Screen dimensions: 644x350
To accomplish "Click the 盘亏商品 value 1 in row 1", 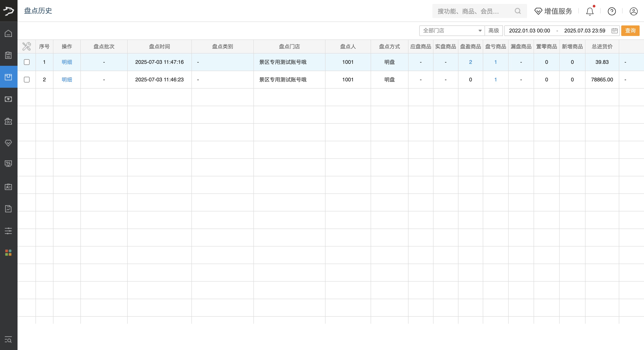I will [x=495, y=62].
